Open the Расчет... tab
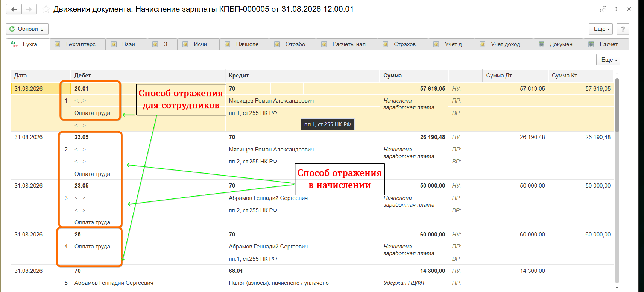The height and width of the screenshot is (292, 644). (606, 44)
